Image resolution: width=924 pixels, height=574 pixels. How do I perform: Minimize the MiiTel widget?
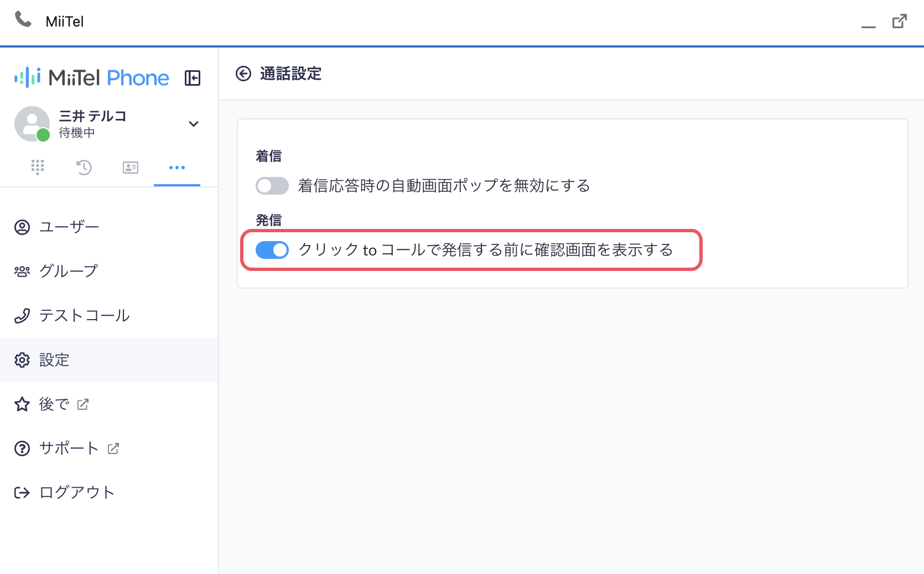[x=869, y=27]
